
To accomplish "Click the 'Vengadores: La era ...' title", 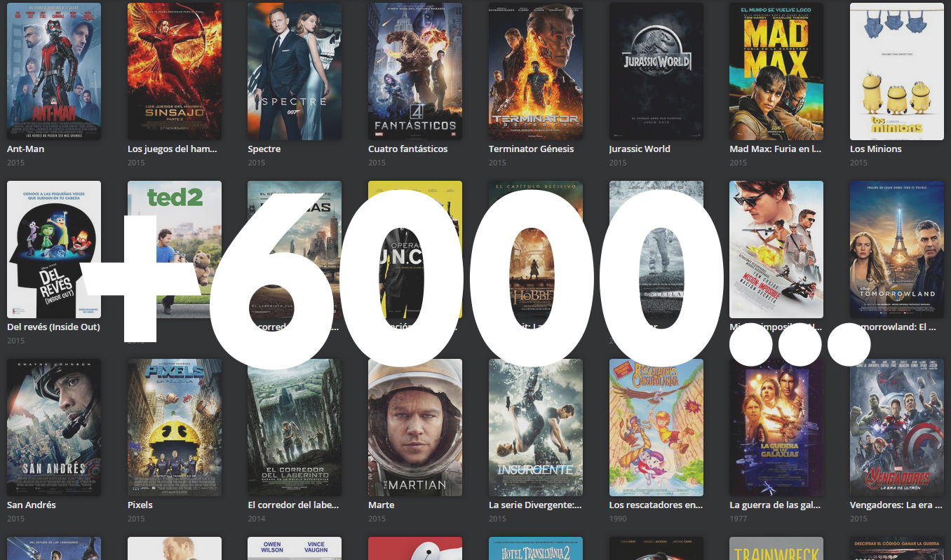I will click(x=896, y=505).
